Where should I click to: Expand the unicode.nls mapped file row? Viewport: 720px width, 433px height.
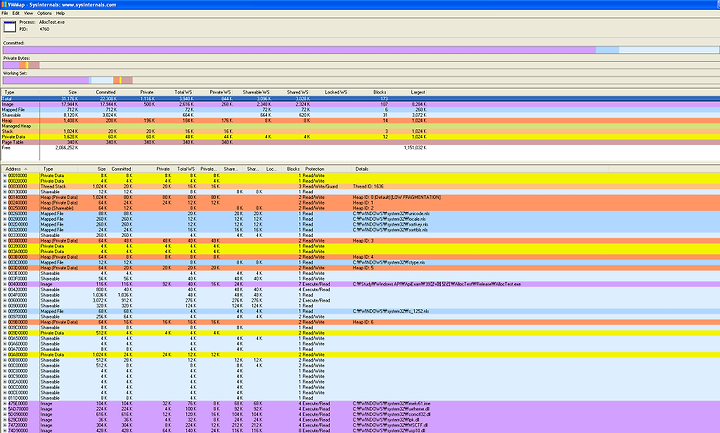[x=5, y=214]
